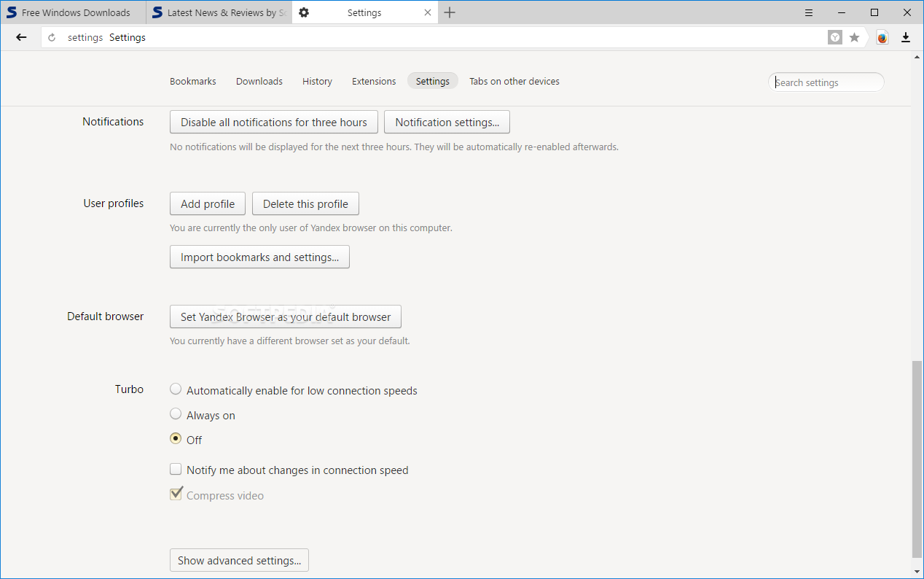Viewport: 924px width, 579px height.
Task: Click Add profile button
Action: point(208,203)
